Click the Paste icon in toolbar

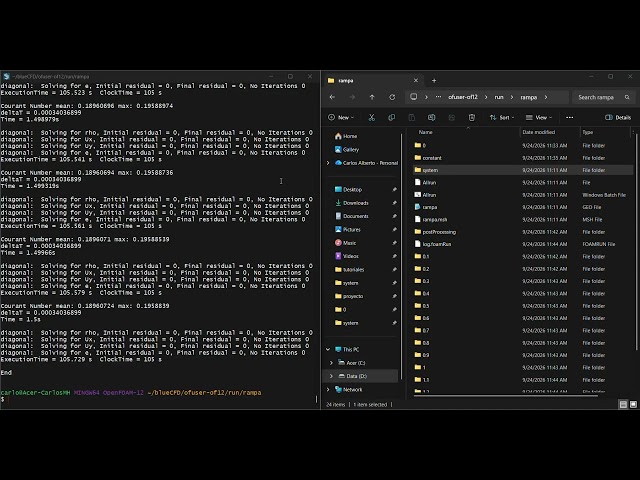pyautogui.click(x=411, y=118)
